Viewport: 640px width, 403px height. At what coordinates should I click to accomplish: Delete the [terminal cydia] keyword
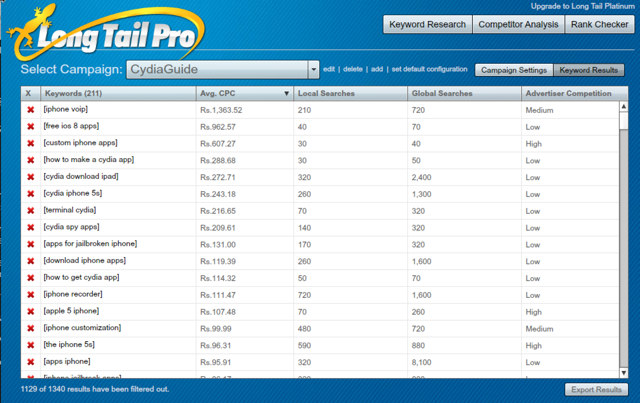31,211
